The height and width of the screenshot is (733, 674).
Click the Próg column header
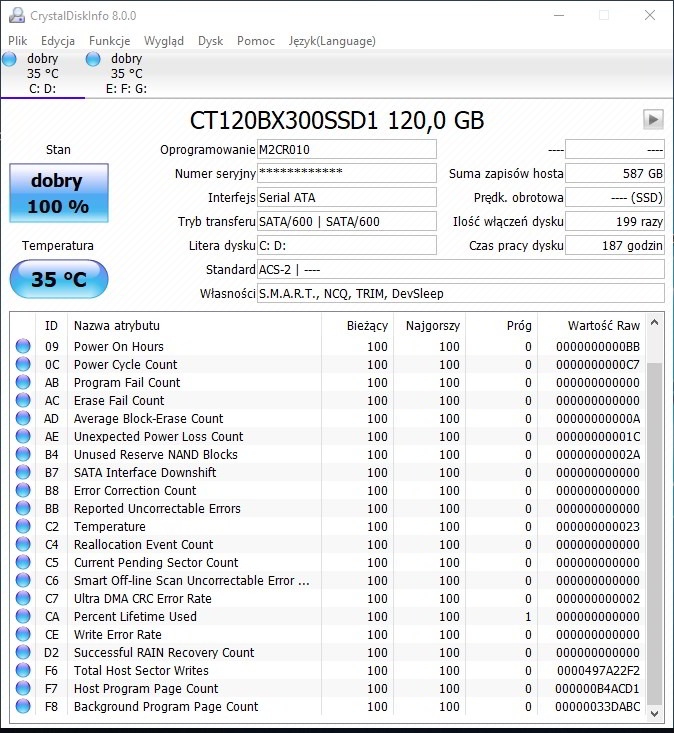pyautogui.click(x=502, y=326)
